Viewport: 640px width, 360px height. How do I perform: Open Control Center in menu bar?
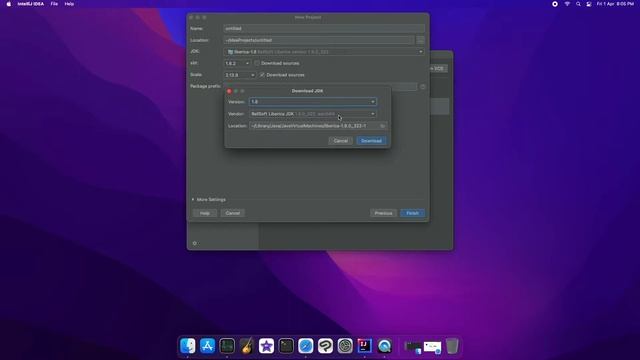click(589, 4)
